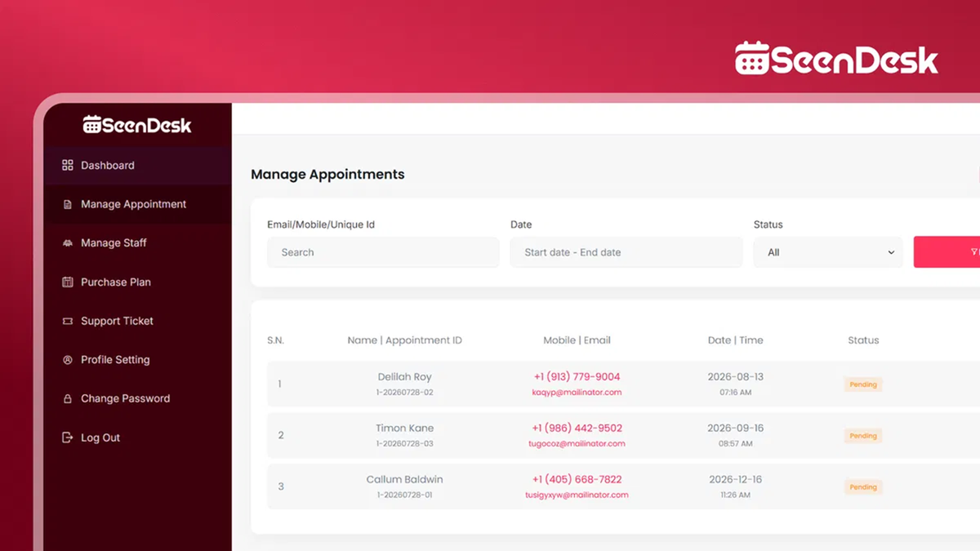The width and height of the screenshot is (980, 551).
Task: Click the red filter button
Action: [947, 252]
